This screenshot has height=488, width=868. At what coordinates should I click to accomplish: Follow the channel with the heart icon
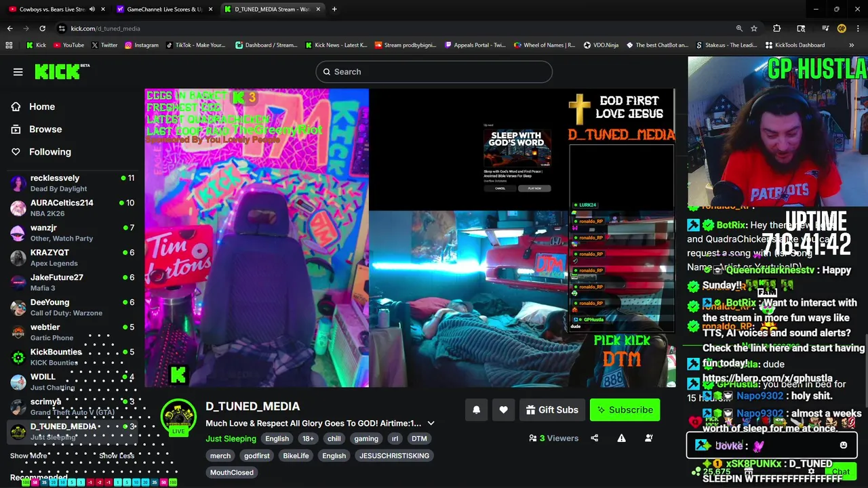pos(503,410)
